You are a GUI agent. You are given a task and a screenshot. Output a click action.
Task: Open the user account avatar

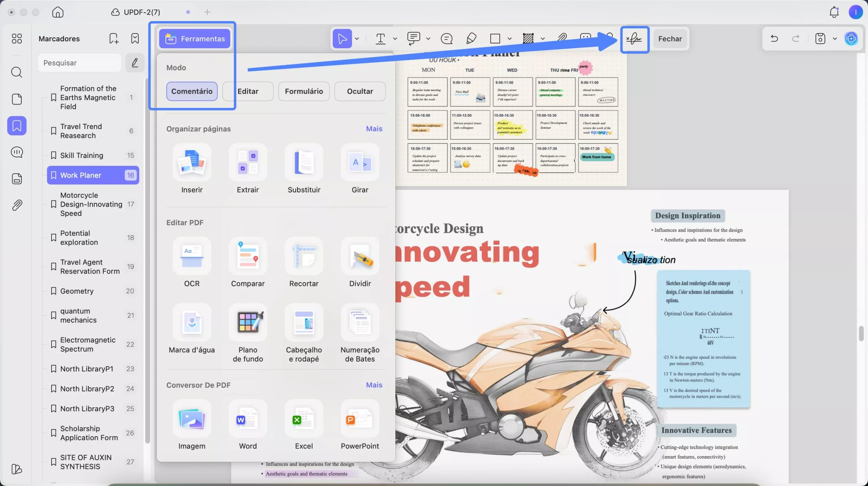click(856, 12)
